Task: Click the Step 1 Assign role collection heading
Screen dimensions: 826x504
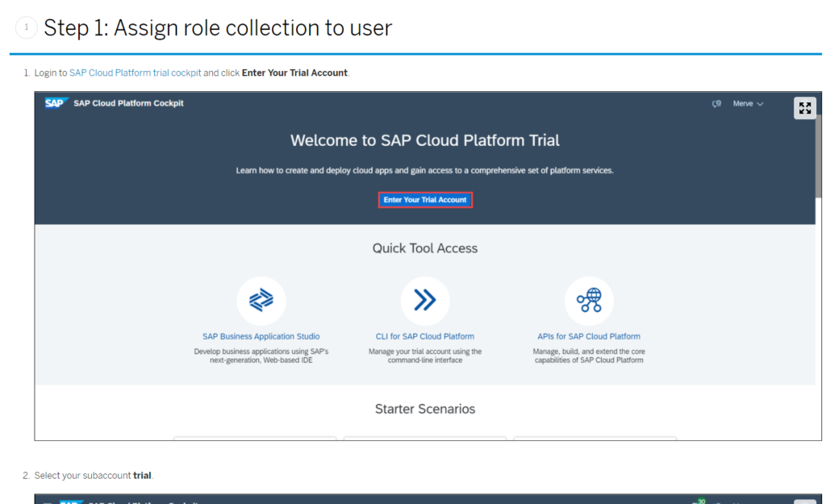Action: [218, 28]
